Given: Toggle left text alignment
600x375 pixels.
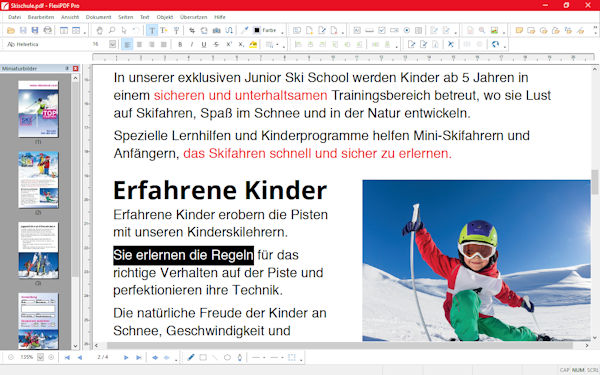Looking at the screenshot, I should click(127, 44).
